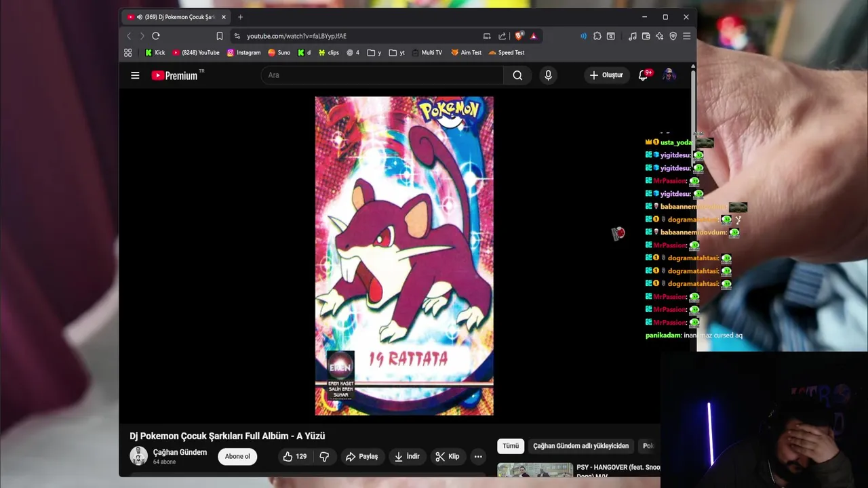868x488 pixels.
Task: Open media control music note icon
Action: point(632,36)
